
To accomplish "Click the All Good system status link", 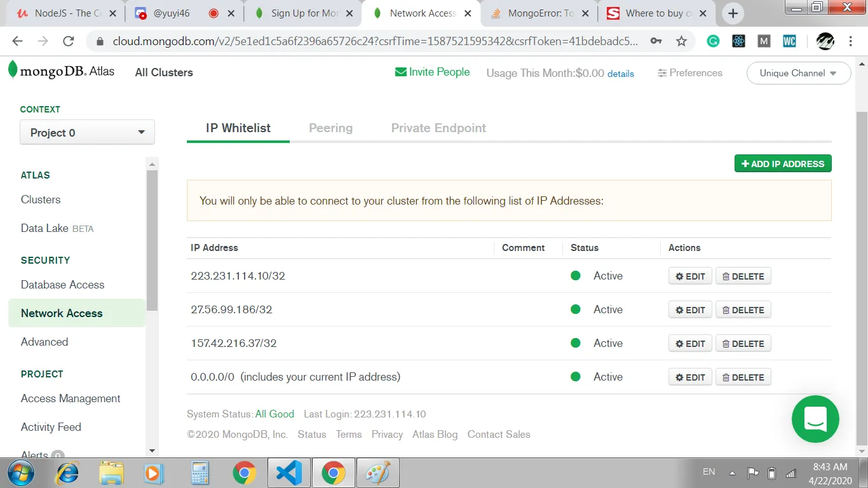I will click(x=275, y=414).
